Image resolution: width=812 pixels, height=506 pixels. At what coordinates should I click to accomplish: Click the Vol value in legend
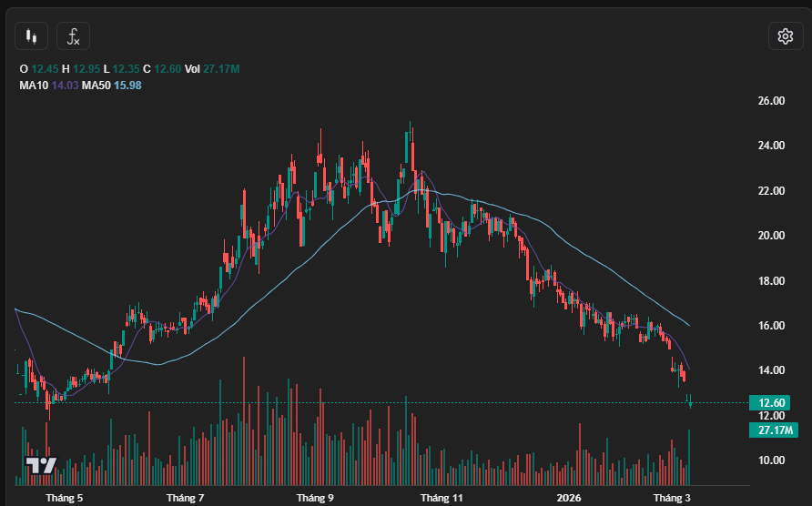pyautogui.click(x=221, y=69)
